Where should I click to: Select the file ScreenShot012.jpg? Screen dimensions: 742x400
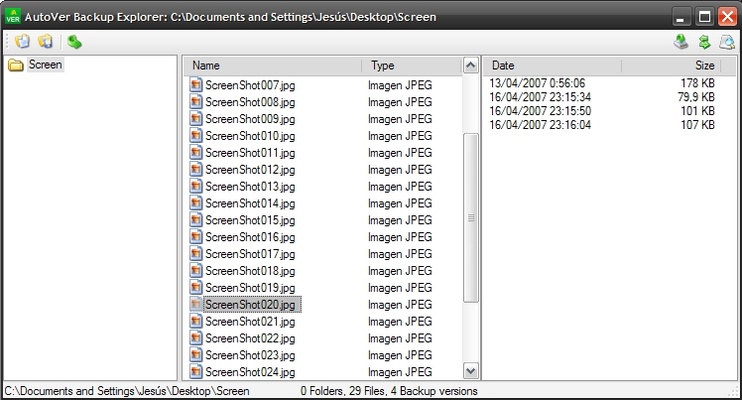pyautogui.click(x=250, y=169)
